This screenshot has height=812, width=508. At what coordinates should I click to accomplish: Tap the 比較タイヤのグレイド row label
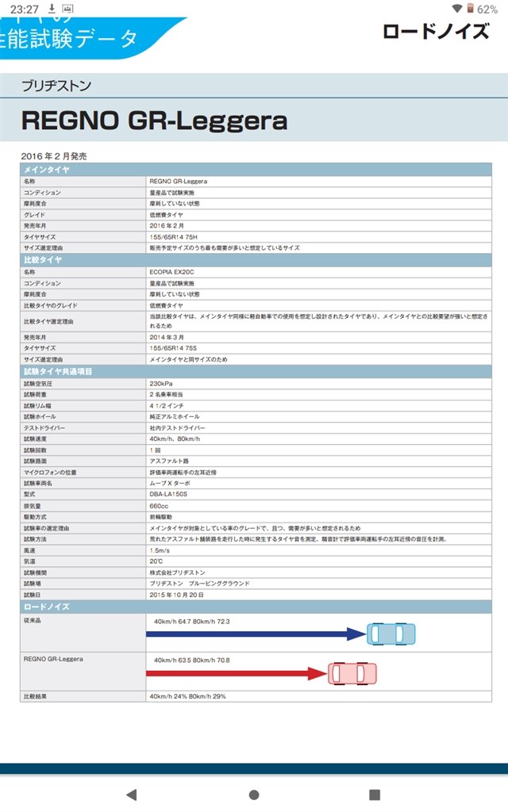coord(50,305)
